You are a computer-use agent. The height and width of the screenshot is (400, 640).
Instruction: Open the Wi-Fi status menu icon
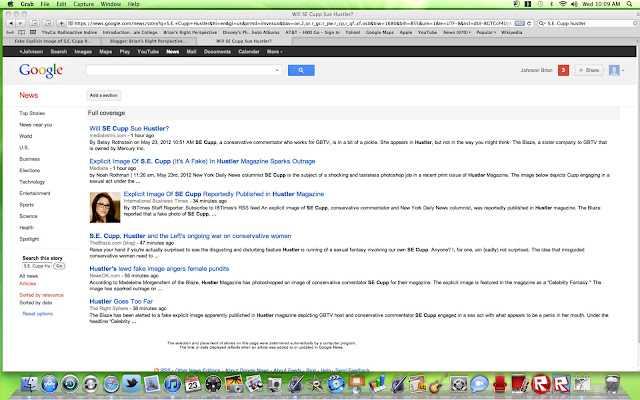[563, 4]
